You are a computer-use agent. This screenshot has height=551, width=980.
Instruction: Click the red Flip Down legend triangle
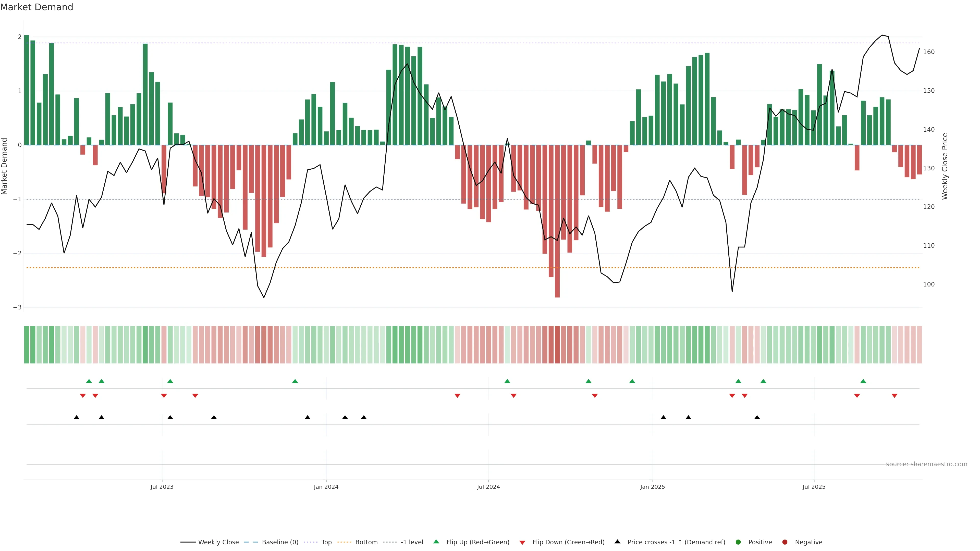click(x=522, y=542)
